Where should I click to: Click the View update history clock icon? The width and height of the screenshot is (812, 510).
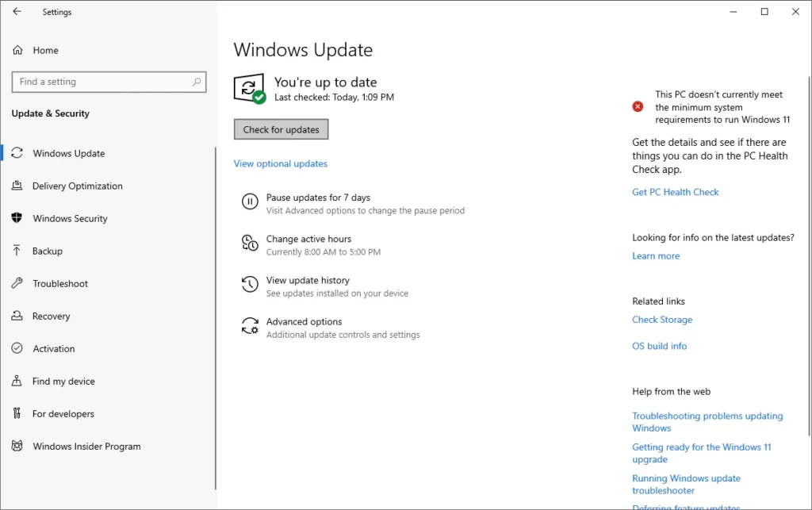point(250,285)
